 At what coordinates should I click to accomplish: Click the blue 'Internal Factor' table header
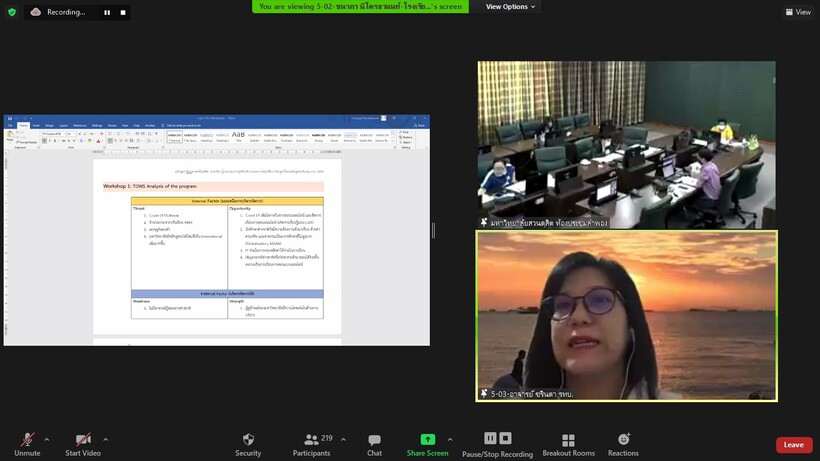tap(227, 294)
